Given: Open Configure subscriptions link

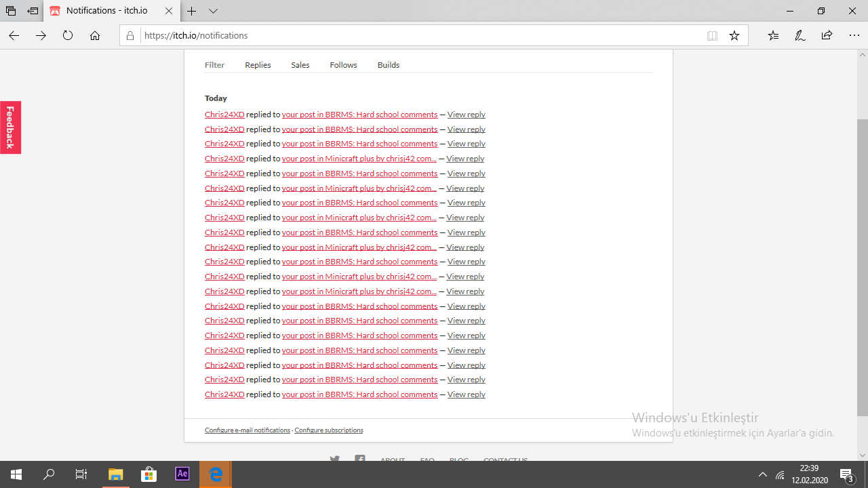Looking at the screenshot, I should [329, 430].
